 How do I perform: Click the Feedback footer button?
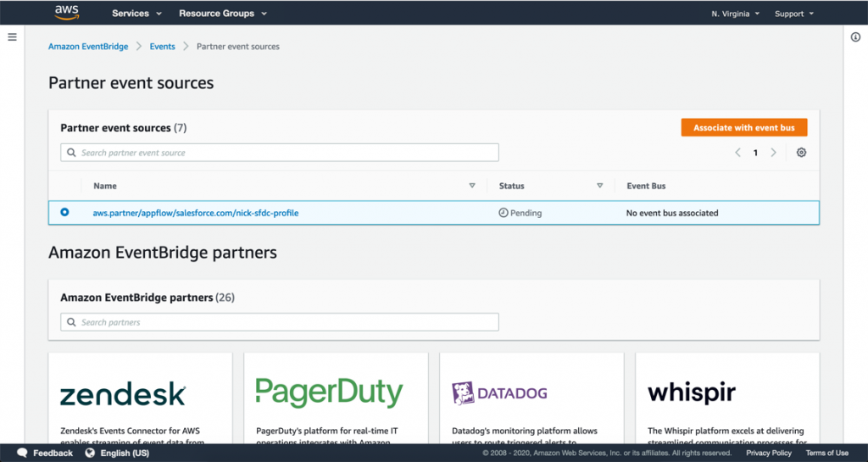[45, 453]
